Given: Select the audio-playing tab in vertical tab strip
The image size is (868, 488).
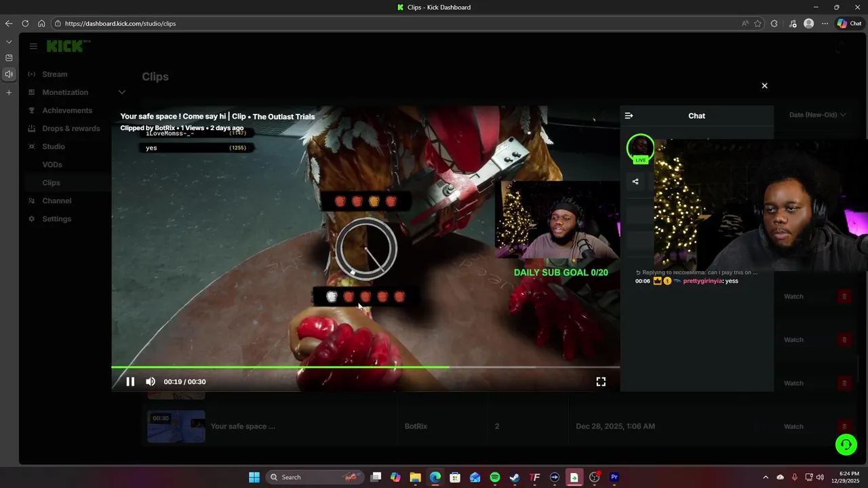Looking at the screenshot, I should 9,74.
